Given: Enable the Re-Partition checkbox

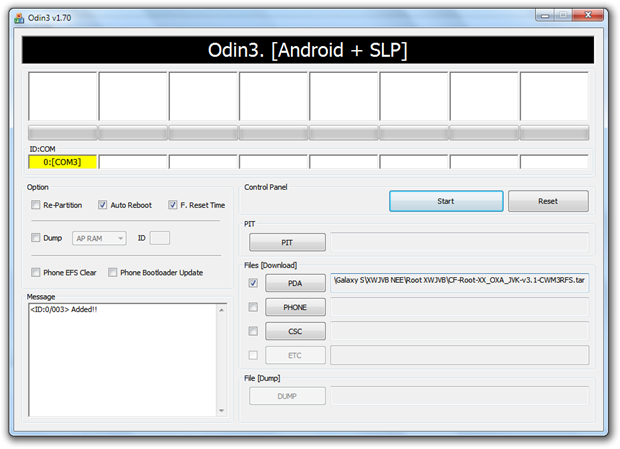Looking at the screenshot, I should coord(36,205).
